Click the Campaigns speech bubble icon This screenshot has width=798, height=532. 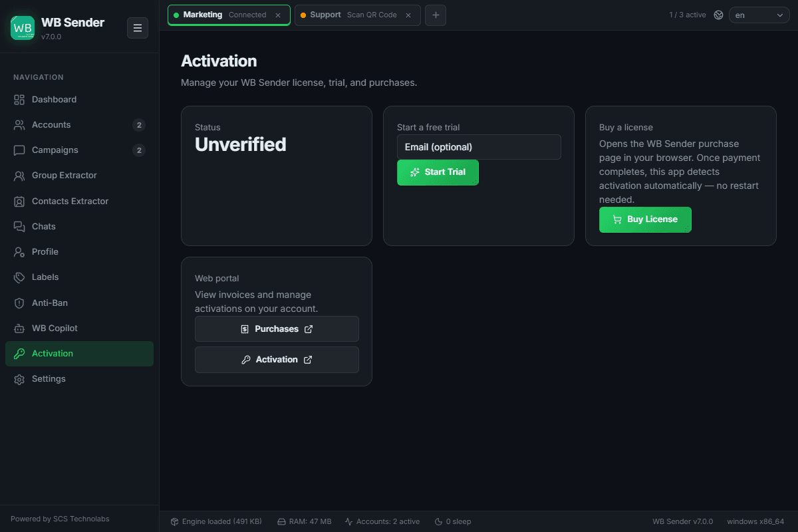pos(19,150)
